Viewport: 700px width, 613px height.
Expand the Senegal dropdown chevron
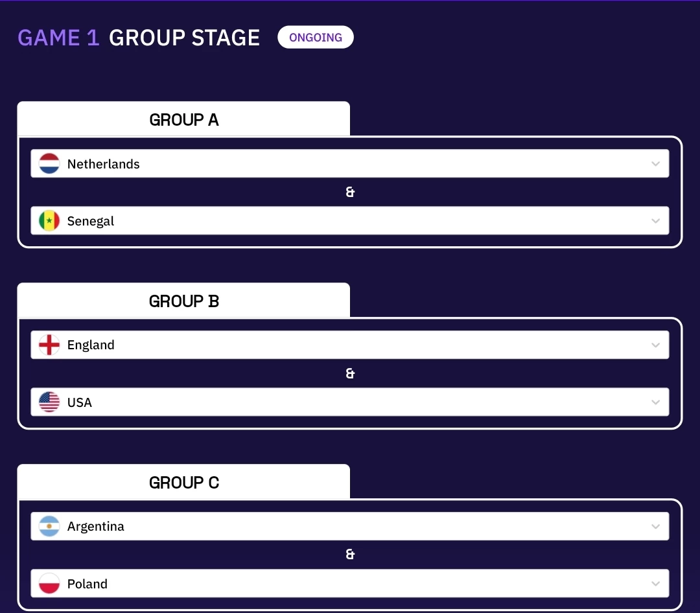click(655, 221)
